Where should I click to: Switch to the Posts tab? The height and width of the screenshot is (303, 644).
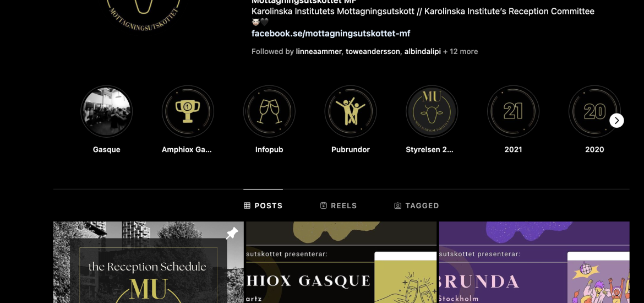click(x=263, y=205)
